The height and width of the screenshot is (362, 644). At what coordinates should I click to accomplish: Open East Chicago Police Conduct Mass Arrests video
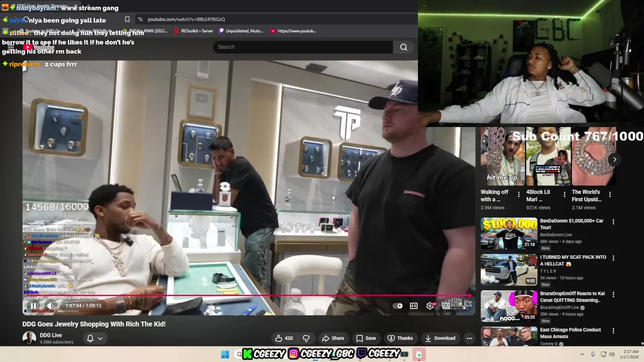click(570, 333)
